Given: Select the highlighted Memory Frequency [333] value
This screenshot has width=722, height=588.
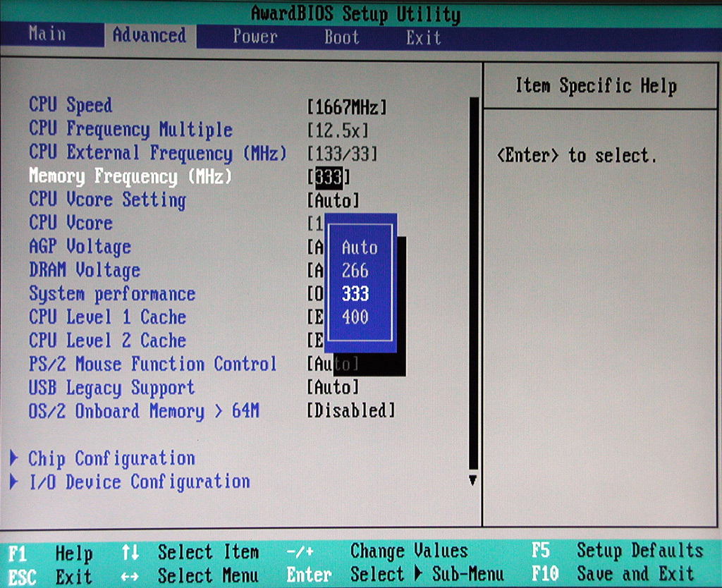Looking at the screenshot, I should coord(329,178).
